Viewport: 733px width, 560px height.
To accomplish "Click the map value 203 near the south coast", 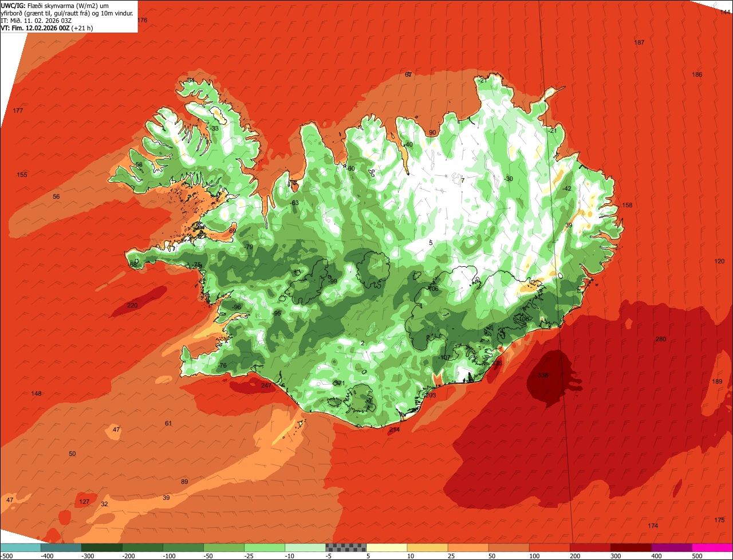I will click(x=431, y=395).
